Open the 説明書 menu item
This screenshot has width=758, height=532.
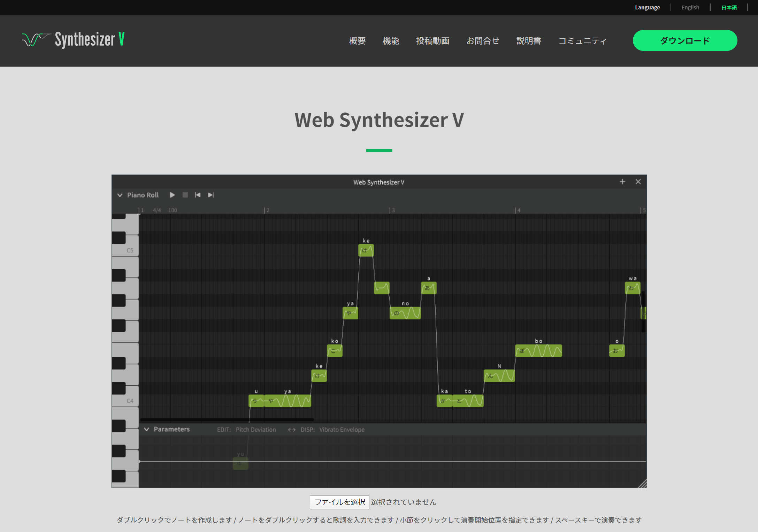pyautogui.click(x=529, y=41)
